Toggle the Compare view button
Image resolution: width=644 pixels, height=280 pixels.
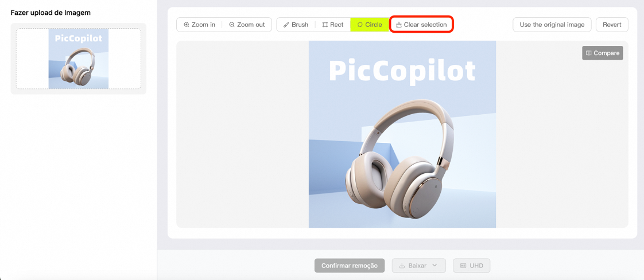[603, 53]
